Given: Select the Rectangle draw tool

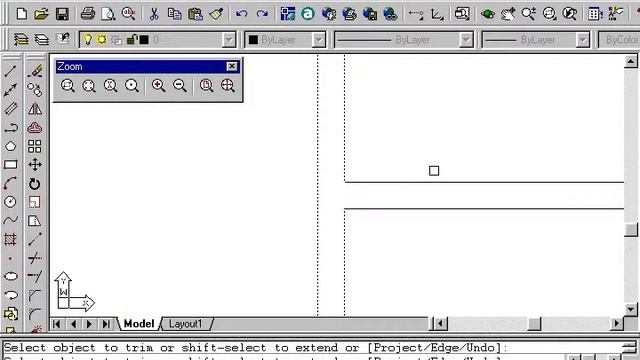Looking at the screenshot, I should click(11, 164).
